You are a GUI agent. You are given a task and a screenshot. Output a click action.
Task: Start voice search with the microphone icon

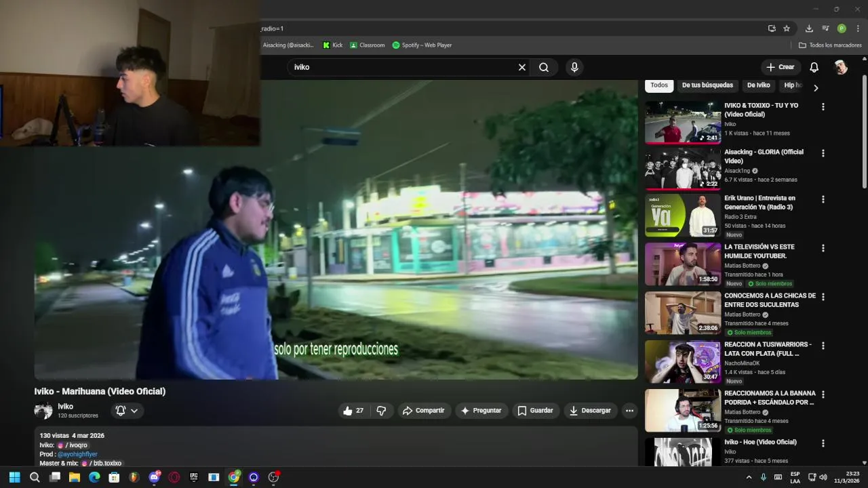tap(574, 67)
